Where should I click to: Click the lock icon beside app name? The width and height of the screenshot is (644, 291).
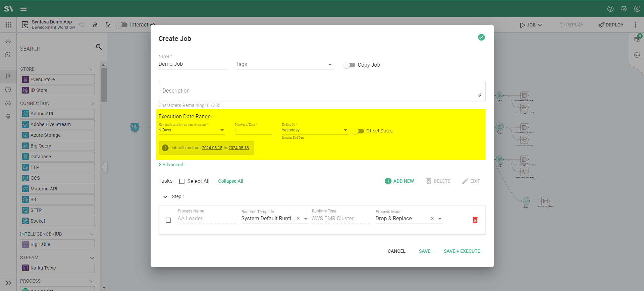(x=95, y=25)
